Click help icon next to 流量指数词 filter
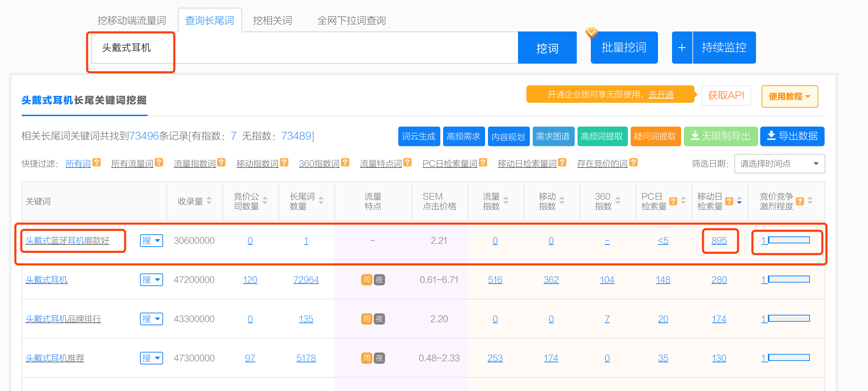This screenshot has height=391, width=868. 221,162
